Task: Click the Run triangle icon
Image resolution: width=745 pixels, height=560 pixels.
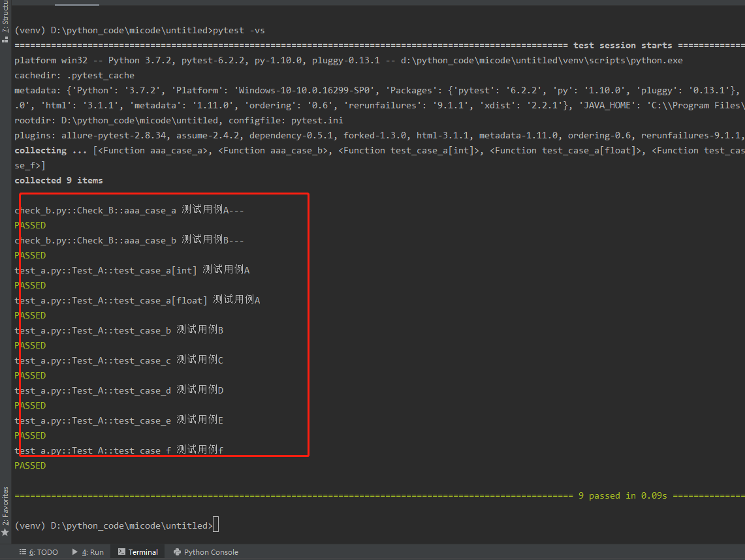Action: click(x=74, y=552)
